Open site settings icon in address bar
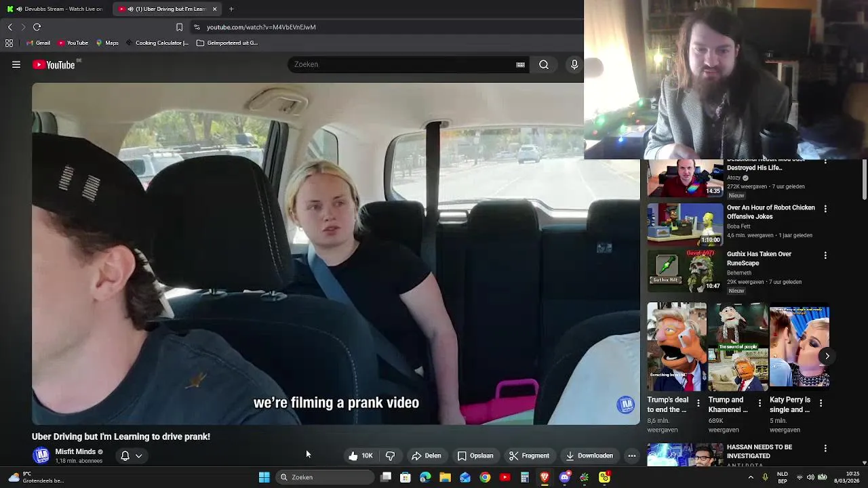Screen dimensions: 868x488 (197, 27)
